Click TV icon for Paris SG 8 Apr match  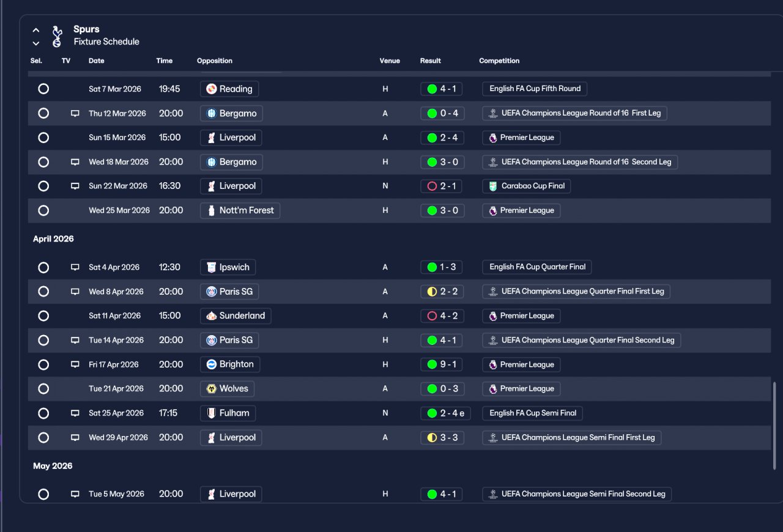click(x=75, y=292)
